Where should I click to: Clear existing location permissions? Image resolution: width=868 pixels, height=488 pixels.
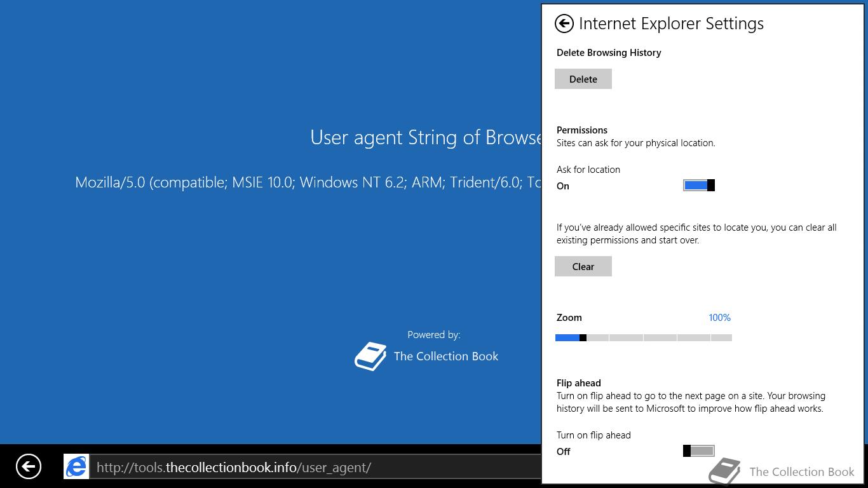coord(583,266)
